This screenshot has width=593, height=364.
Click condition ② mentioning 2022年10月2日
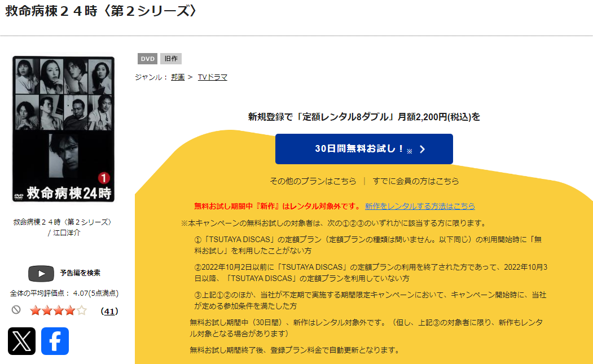point(371,273)
